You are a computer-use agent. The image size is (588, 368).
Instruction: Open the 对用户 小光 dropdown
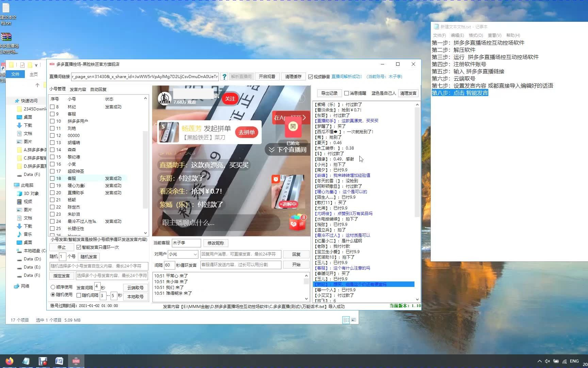coord(183,254)
